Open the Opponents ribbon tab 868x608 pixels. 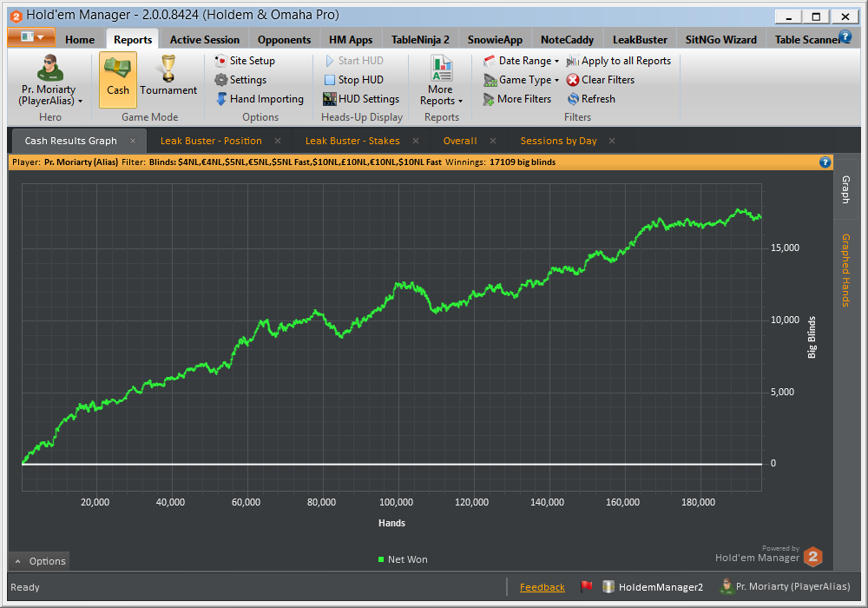click(284, 40)
